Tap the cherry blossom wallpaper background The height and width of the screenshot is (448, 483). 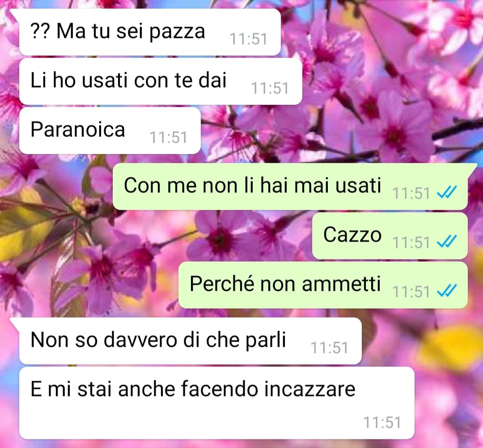click(x=385, y=93)
